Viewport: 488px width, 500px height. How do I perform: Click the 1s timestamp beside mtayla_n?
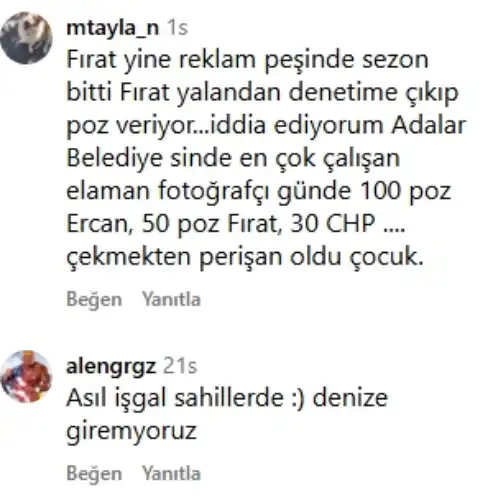[177, 28]
